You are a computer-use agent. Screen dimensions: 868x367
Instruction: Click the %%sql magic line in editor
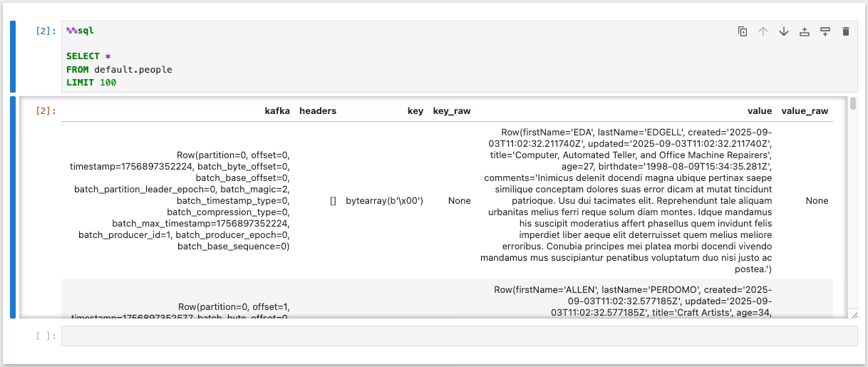pyautogui.click(x=80, y=31)
